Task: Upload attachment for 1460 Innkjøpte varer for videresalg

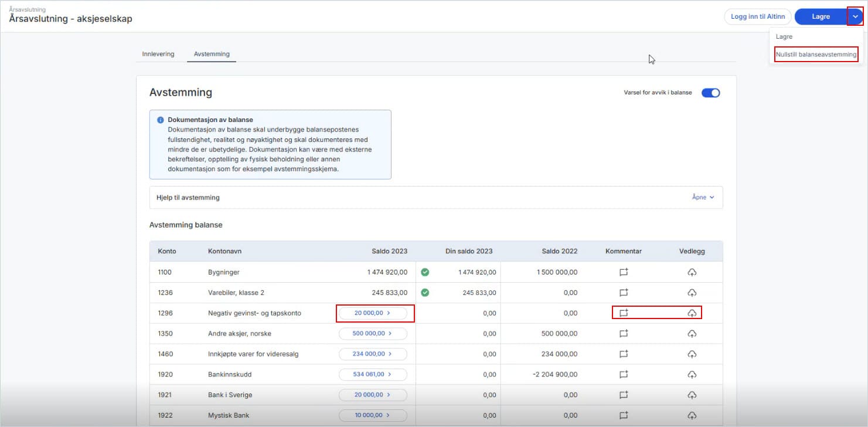Action: tap(692, 354)
